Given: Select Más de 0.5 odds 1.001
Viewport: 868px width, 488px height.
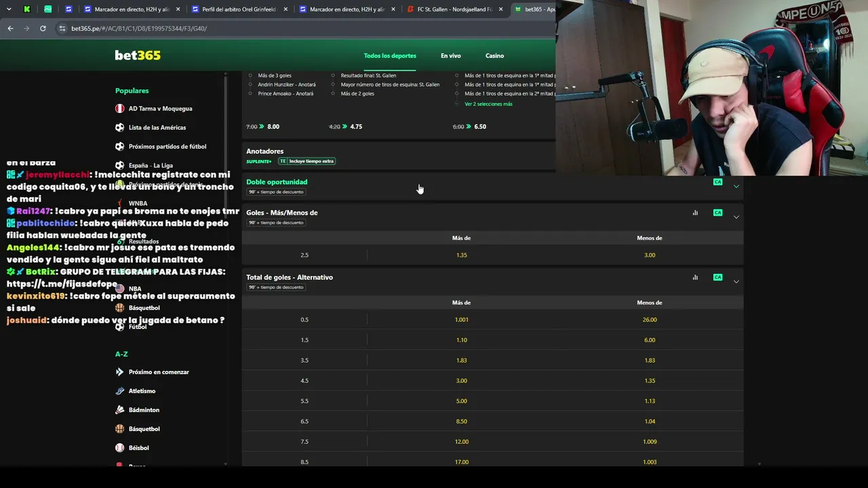Looking at the screenshot, I should [x=461, y=320].
